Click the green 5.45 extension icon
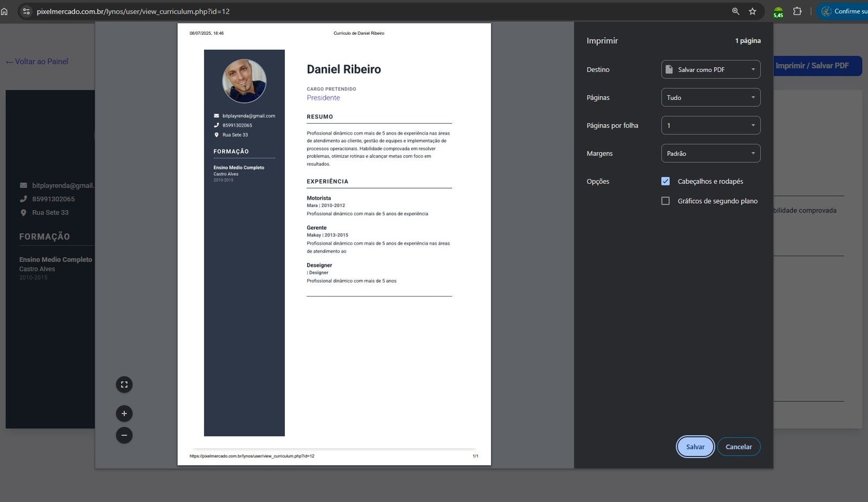 778,12
